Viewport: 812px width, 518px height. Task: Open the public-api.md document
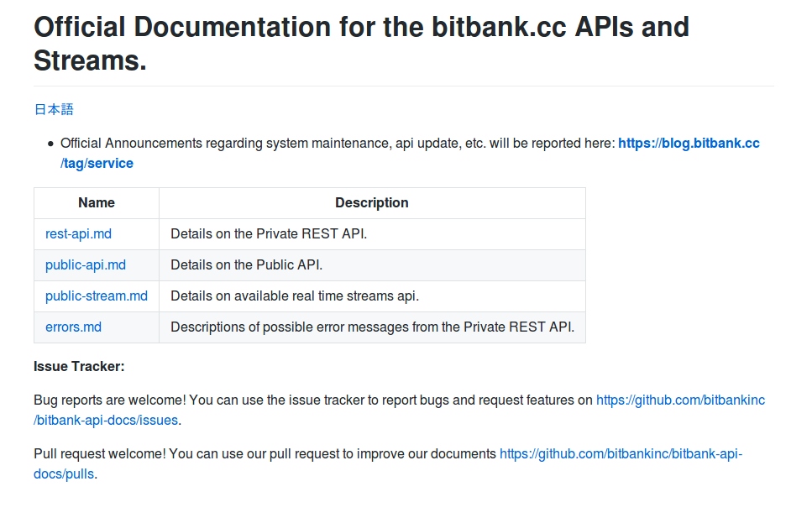[x=86, y=265]
